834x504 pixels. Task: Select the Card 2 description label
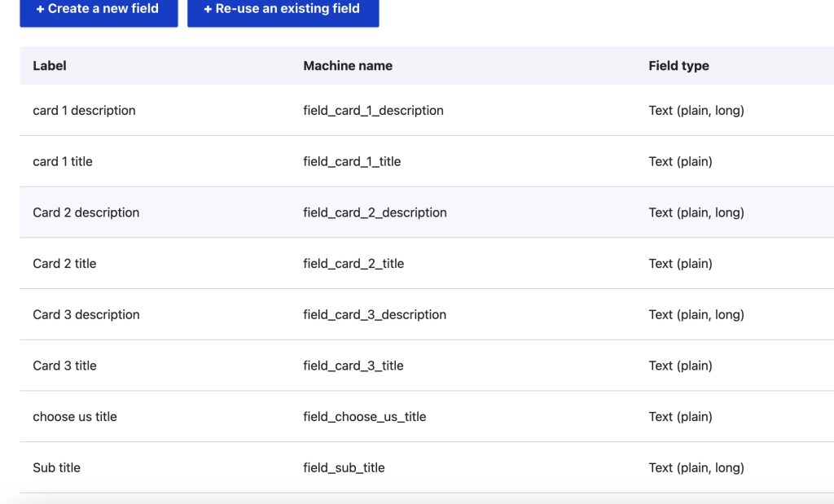(86, 213)
